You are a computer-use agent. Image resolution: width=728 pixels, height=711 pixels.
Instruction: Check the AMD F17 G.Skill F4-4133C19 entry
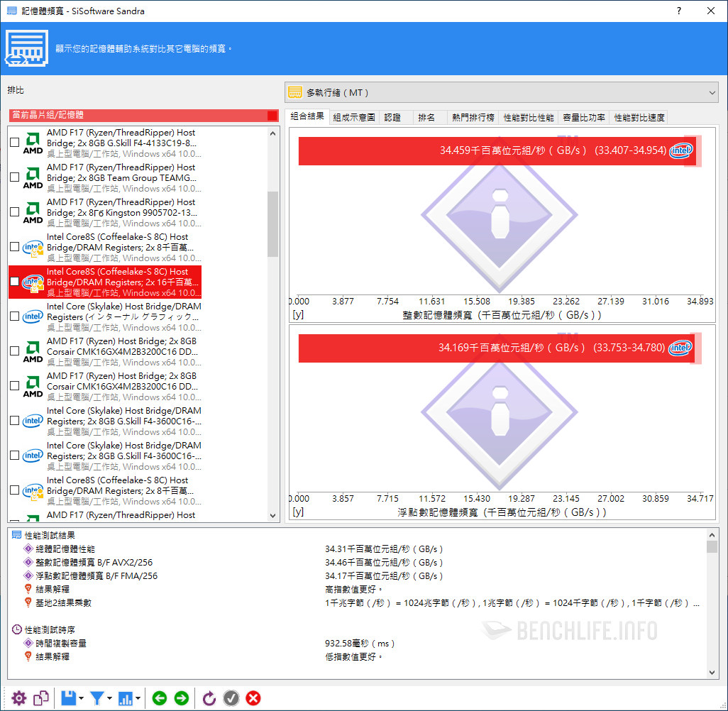(x=15, y=143)
